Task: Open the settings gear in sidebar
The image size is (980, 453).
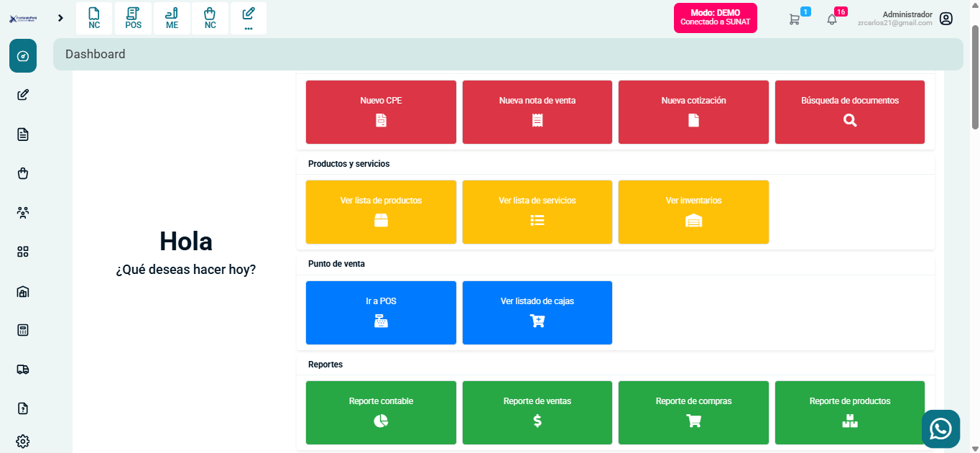Action: pyautogui.click(x=23, y=441)
